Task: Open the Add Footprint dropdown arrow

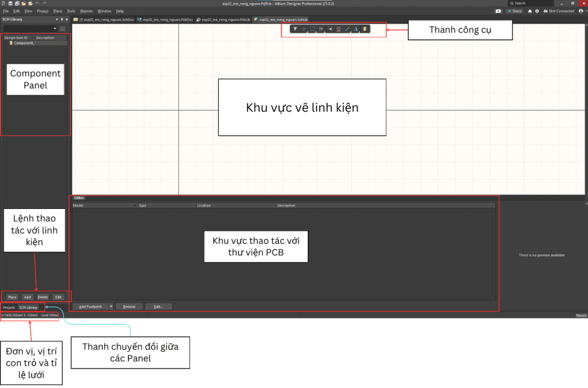Action: (x=111, y=306)
